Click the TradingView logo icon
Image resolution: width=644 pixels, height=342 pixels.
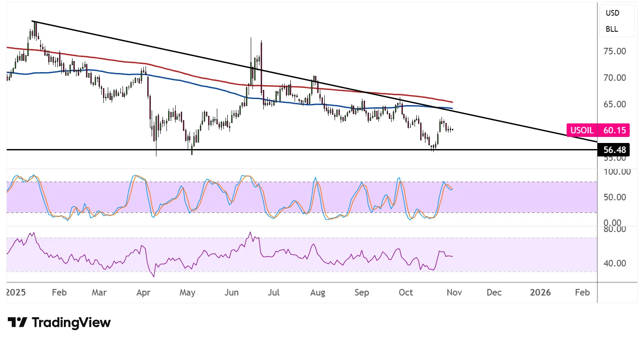[x=17, y=322]
